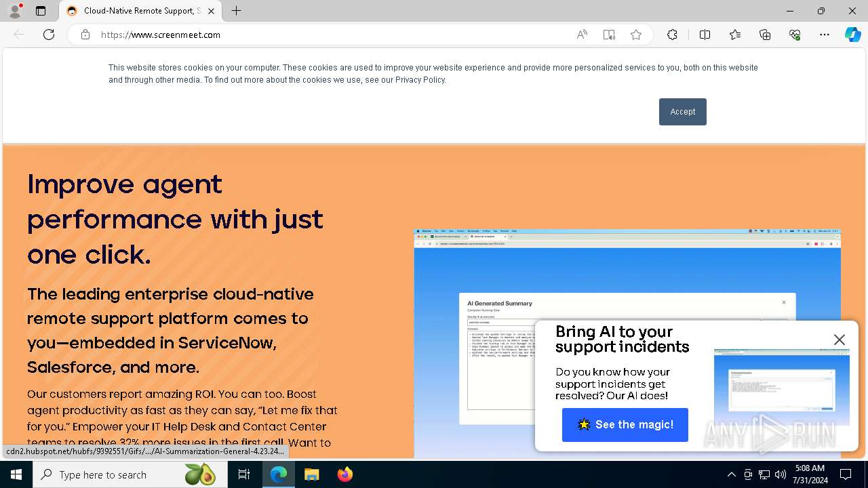Screen dimensions: 868x488
Task: Click the leading enterprise cloud-native subheading
Action: point(170,331)
